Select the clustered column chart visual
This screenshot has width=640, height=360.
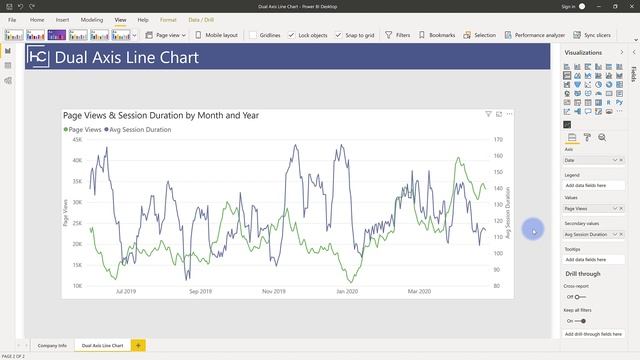coord(598,67)
